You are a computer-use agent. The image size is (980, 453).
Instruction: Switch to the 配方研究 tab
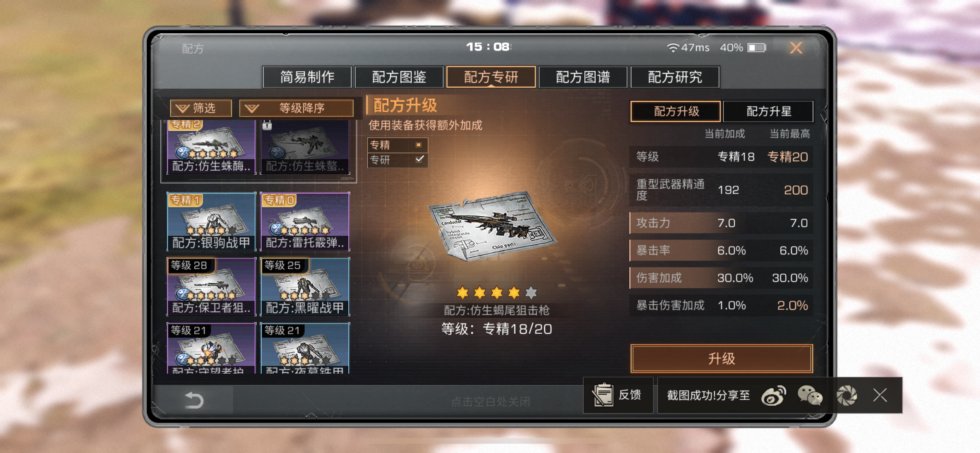(675, 77)
